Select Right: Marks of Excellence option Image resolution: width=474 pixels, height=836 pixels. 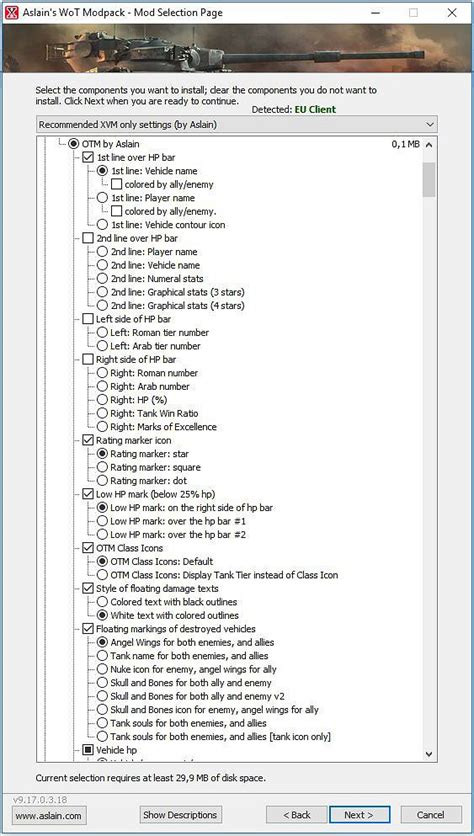pyautogui.click(x=102, y=427)
